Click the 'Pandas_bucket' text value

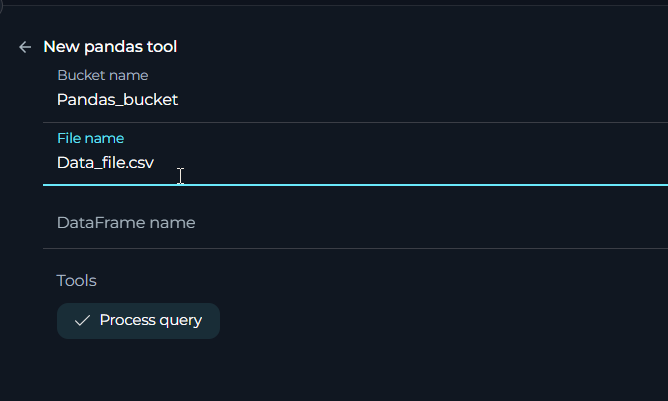click(x=117, y=100)
